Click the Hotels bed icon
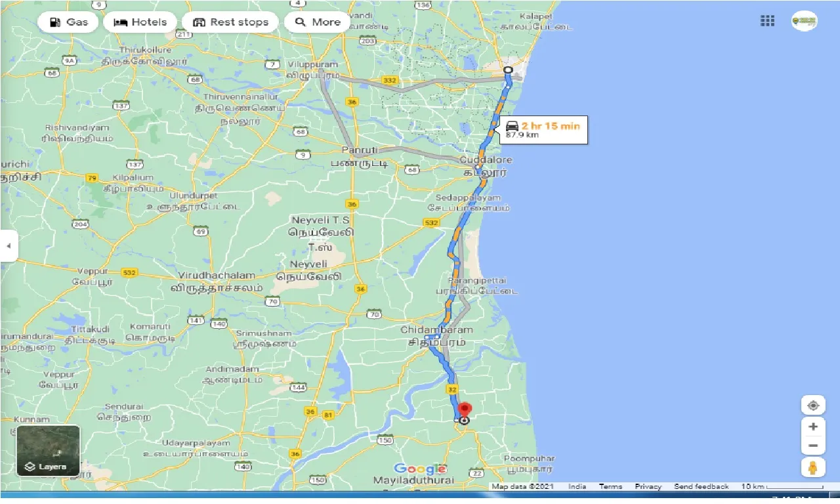The width and height of the screenshot is (840, 504). [120, 22]
